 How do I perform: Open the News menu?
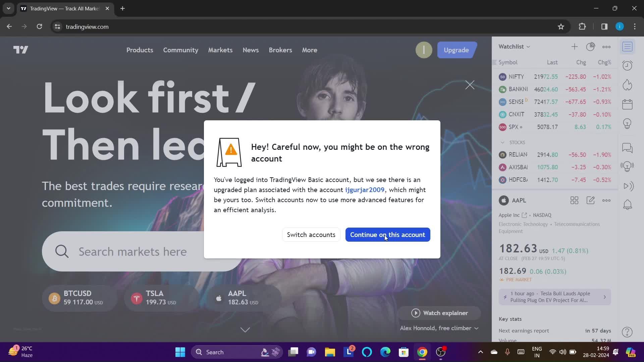[251, 50]
